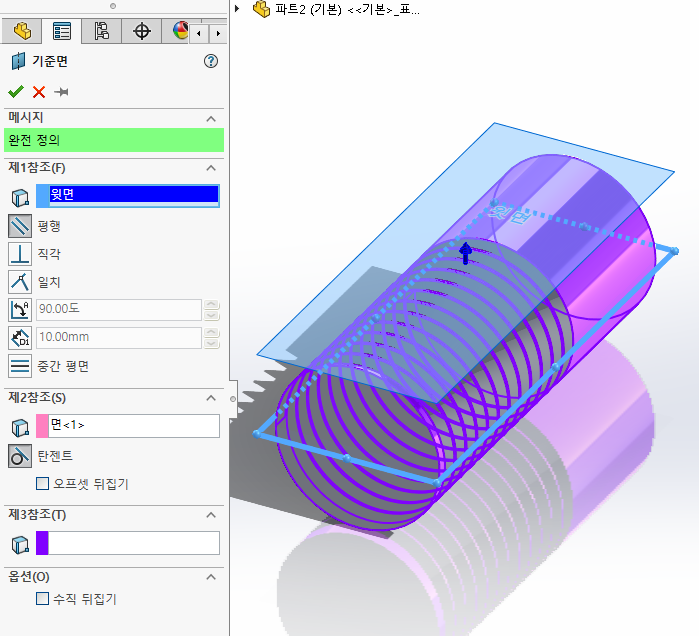The width and height of the screenshot is (699, 636).
Task: Expand the 파트2 flyout tree arrow
Action: pos(237,8)
